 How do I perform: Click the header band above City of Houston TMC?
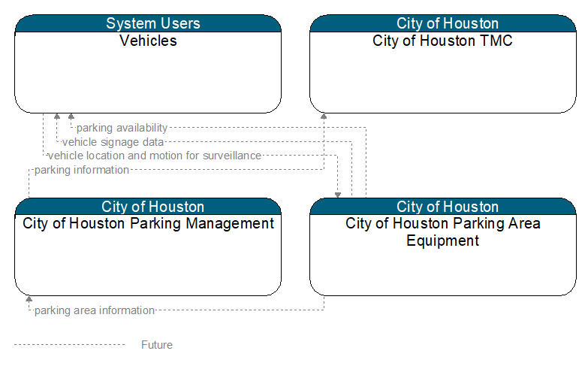click(443, 23)
